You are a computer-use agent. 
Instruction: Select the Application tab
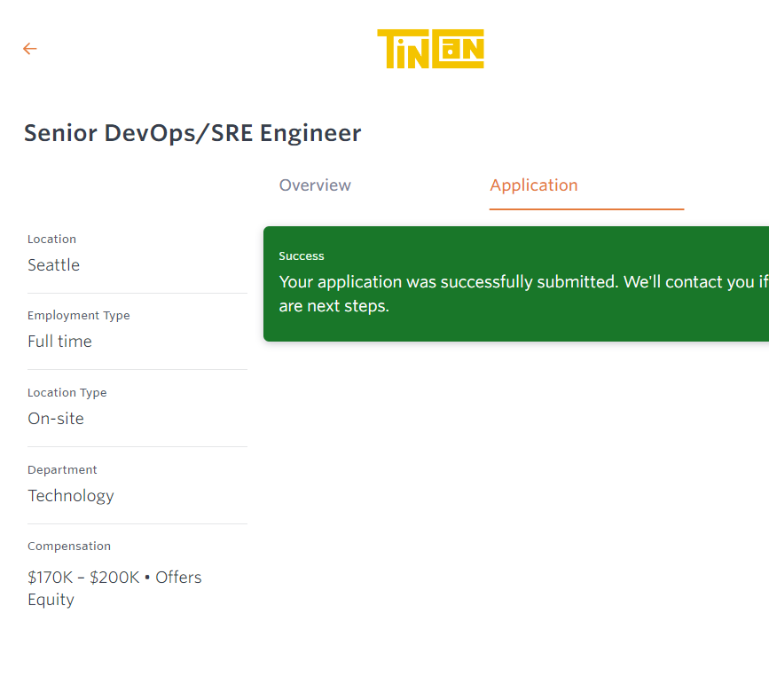coord(533,185)
